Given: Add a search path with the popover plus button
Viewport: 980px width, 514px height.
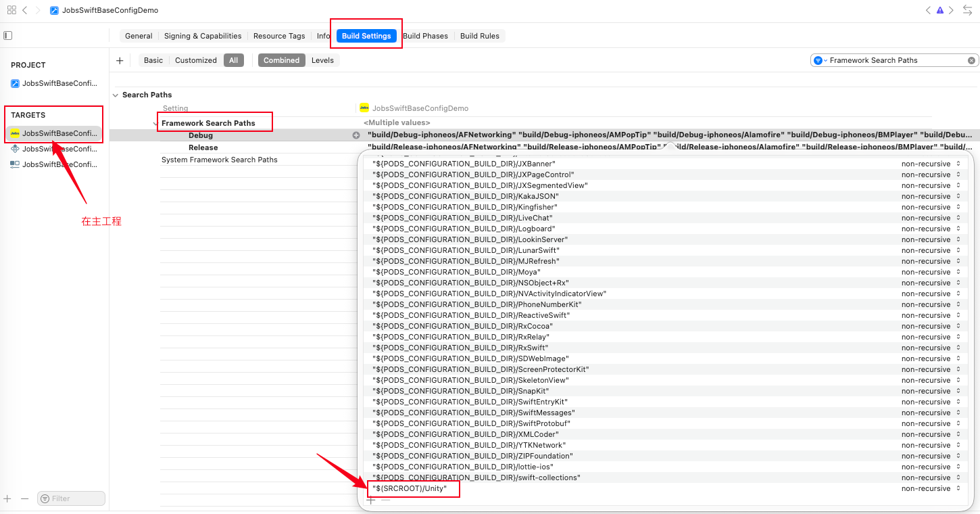Looking at the screenshot, I should coord(370,500).
